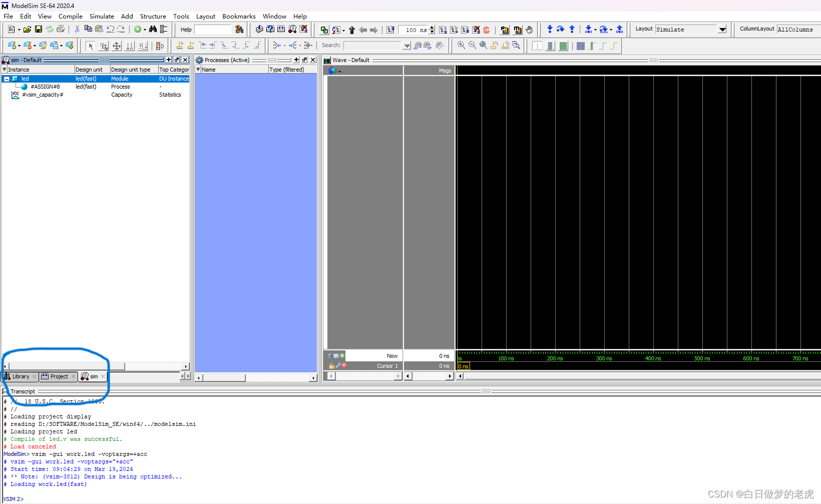This screenshot has width=821, height=504.
Task: Open the File menu
Action: [x=9, y=17]
